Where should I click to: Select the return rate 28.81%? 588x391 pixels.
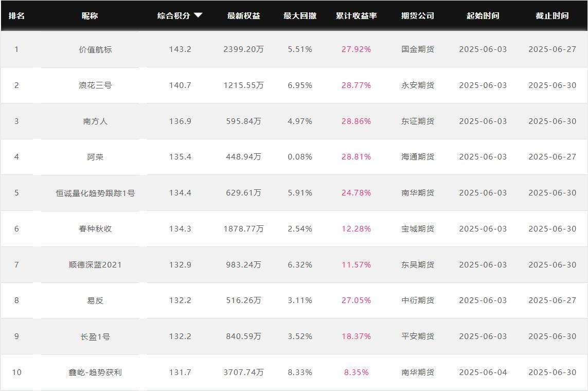357,157
